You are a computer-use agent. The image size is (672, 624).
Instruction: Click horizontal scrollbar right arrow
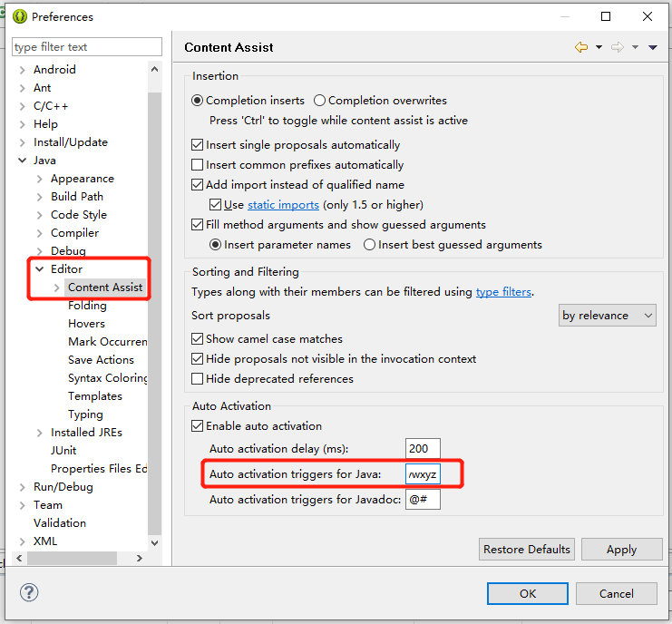tap(140, 558)
